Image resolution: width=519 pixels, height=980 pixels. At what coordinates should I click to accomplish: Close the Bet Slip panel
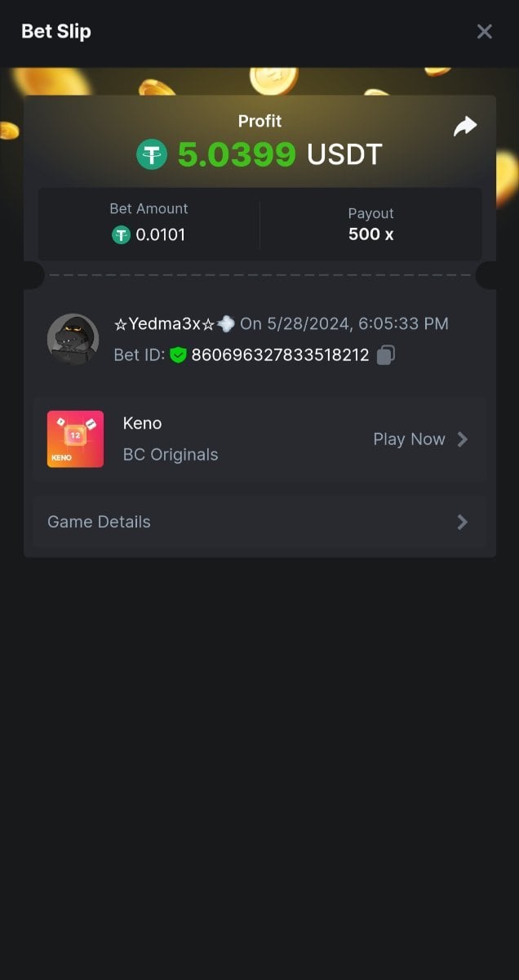485,32
